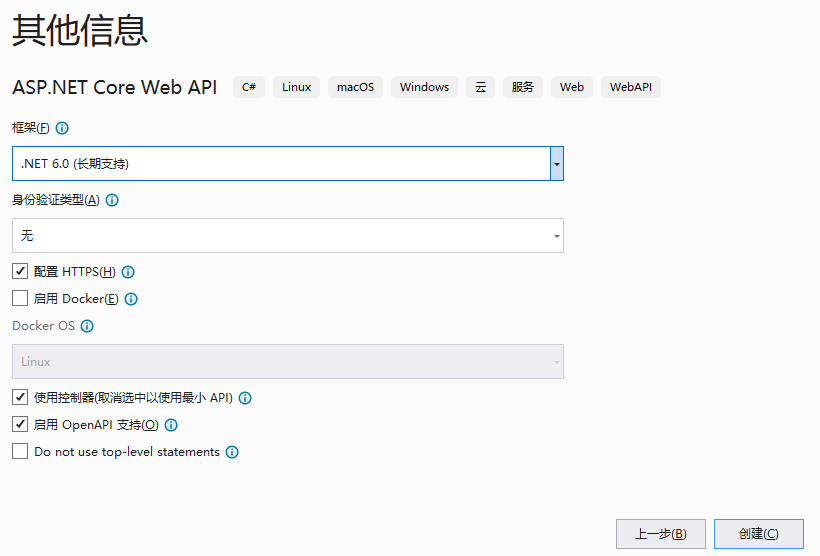This screenshot has width=820, height=556.
Task: Toggle the 使用控制器 checkbox
Action: 20,397
